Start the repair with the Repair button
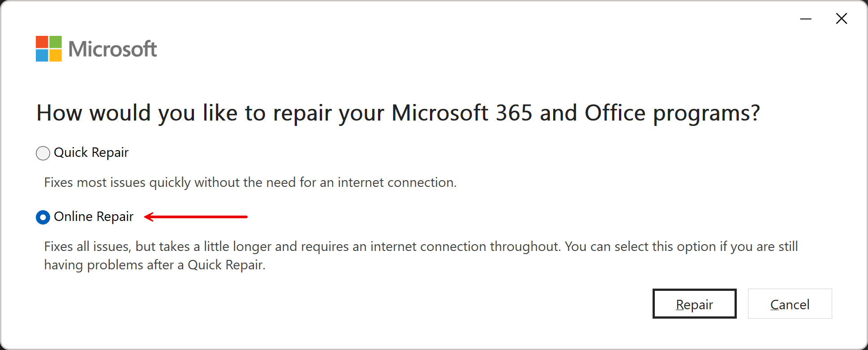 (x=694, y=304)
